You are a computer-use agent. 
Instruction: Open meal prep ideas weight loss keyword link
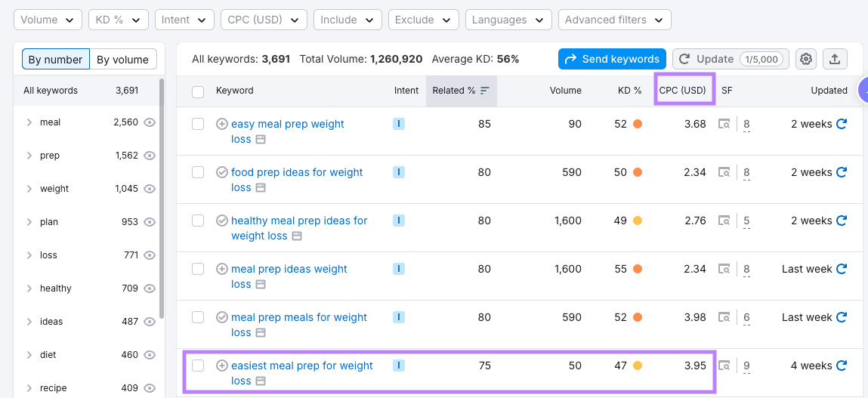[x=289, y=269]
